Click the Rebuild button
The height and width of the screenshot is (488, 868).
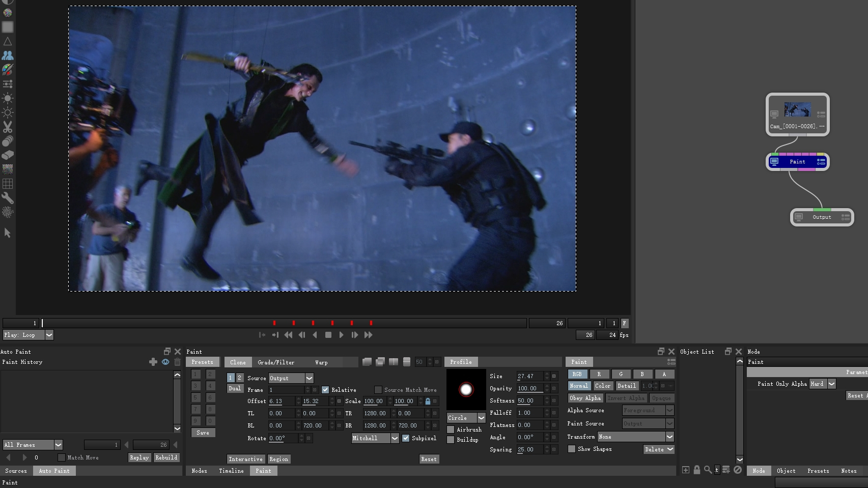166,457
